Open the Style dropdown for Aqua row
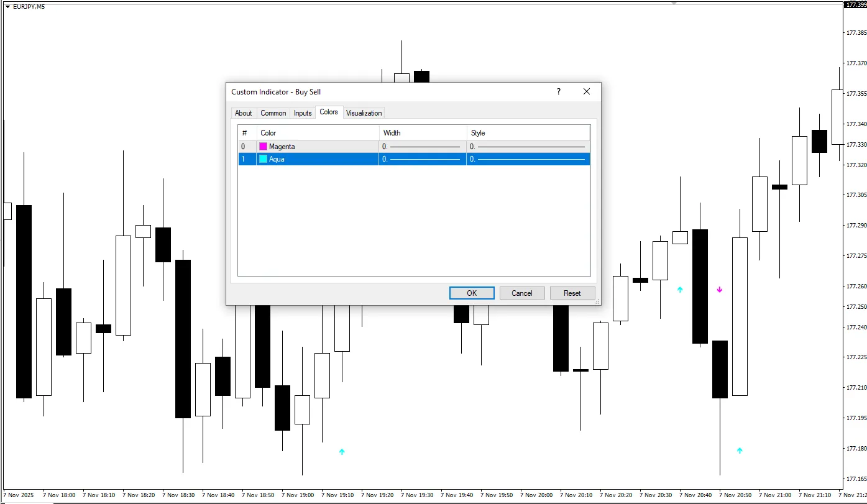Screen dimensions: 867x504 (528, 159)
